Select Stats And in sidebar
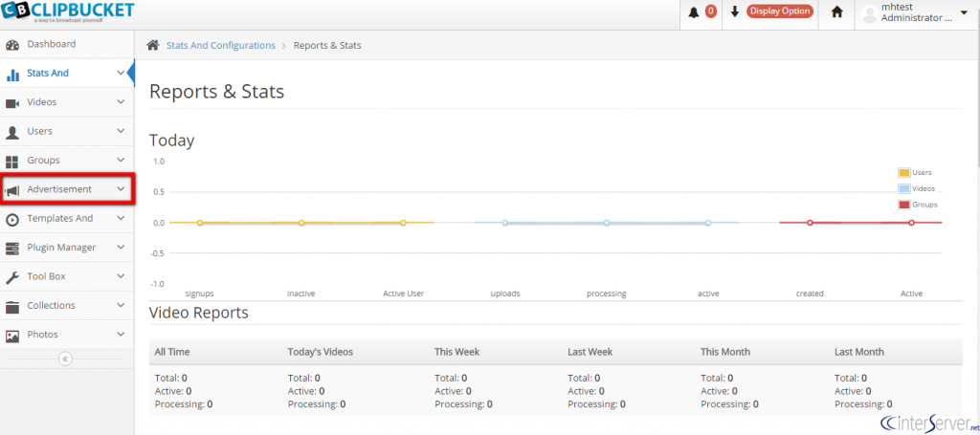This screenshot has width=980, height=435. [x=67, y=73]
